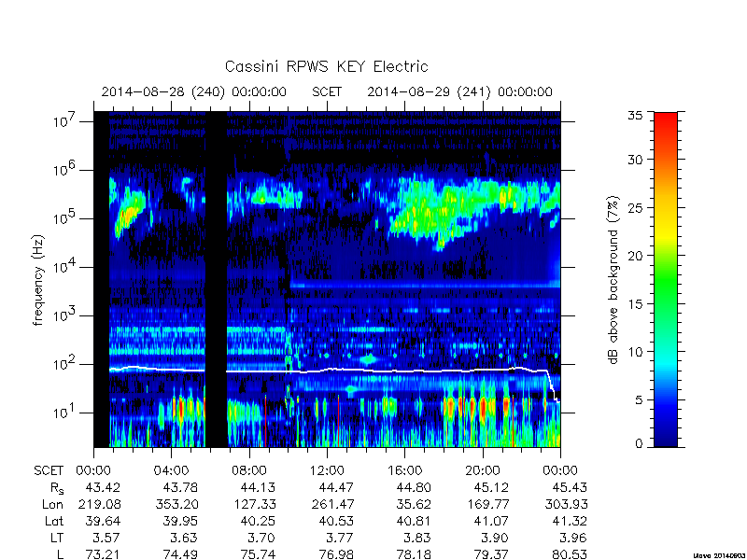The width and height of the screenshot is (747, 560).
Task: Click the Lat value 40.25
Action: click(259, 522)
